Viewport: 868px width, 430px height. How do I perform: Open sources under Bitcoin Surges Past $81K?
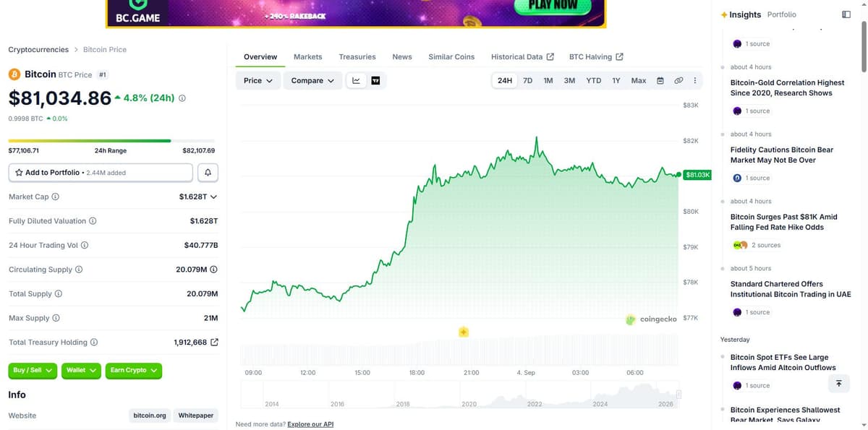tap(757, 245)
